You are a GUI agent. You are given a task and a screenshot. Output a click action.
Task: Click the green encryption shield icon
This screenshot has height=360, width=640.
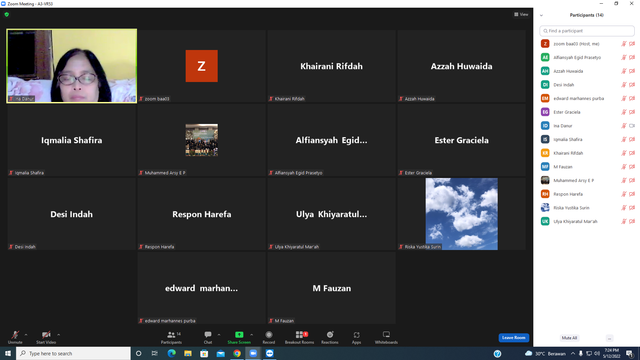click(x=7, y=14)
